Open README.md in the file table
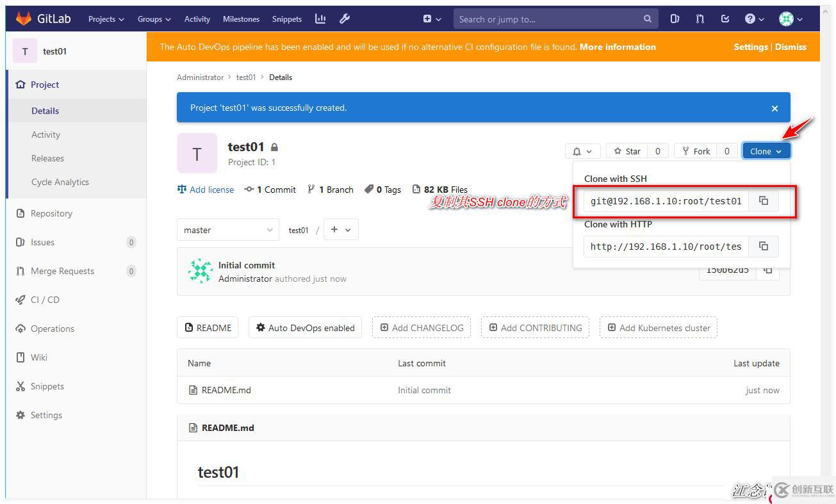This screenshot has width=836, height=504. [226, 390]
